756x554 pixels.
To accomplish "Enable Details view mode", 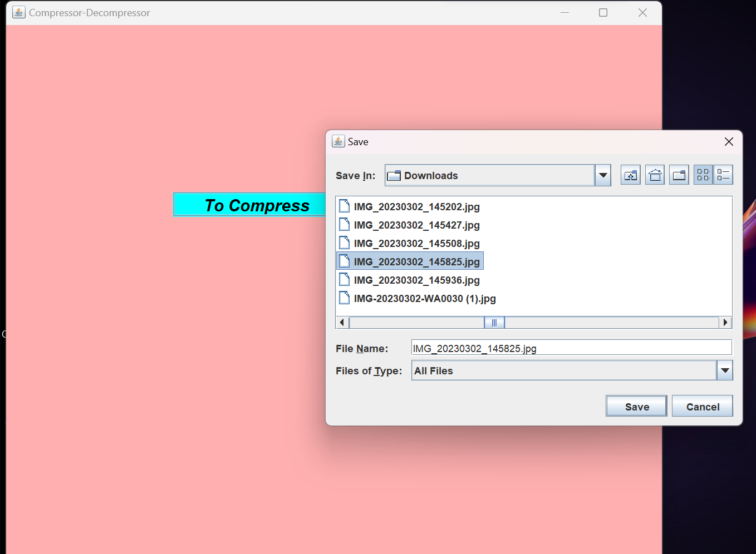I will (x=724, y=175).
